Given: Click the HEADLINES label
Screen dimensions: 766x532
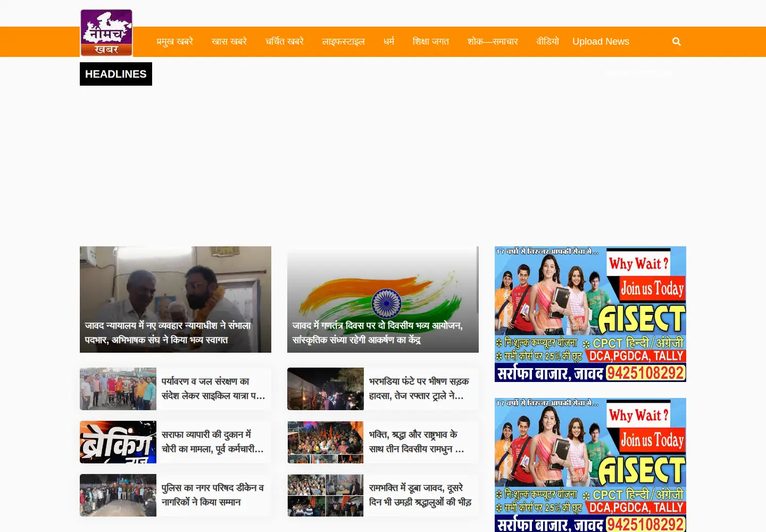Looking at the screenshot, I should tap(116, 74).
